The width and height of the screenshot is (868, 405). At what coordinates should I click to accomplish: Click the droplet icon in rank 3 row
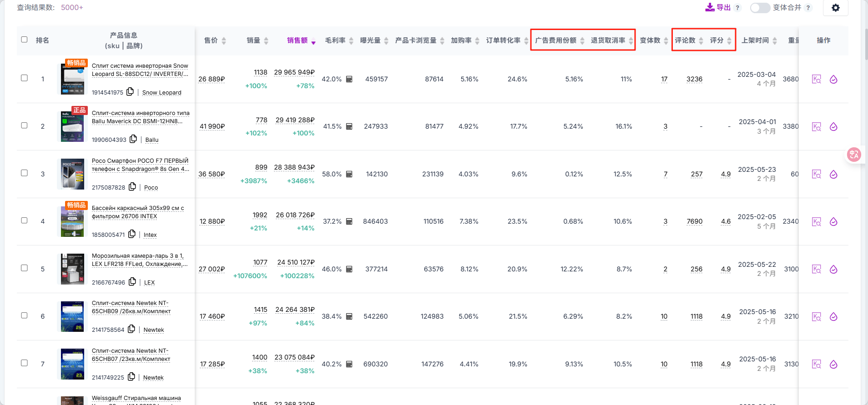833,174
